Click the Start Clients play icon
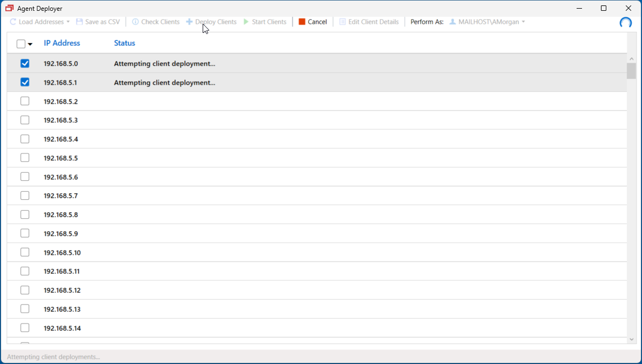642x364 pixels. click(x=246, y=22)
